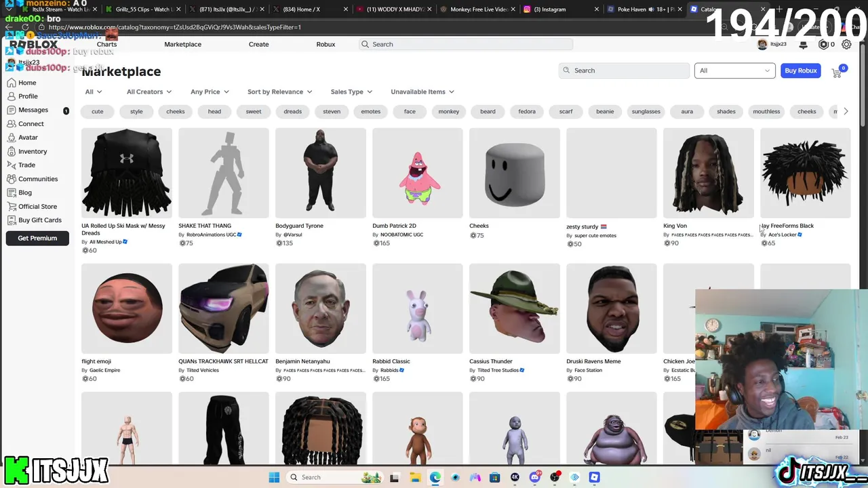
Task: Open Marketplace in the top navigation
Action: tap(182, 44)
